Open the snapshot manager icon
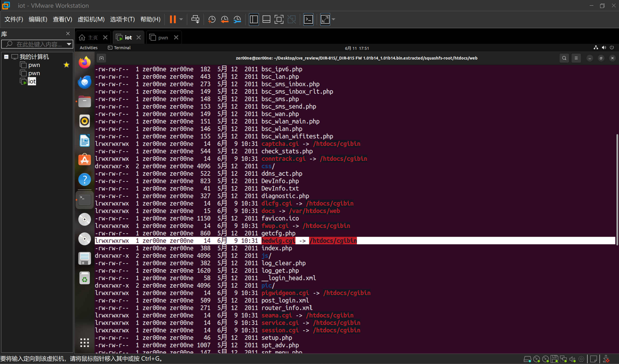The height and width of the screenshot is (364, 619). click(x=237, y=19)
